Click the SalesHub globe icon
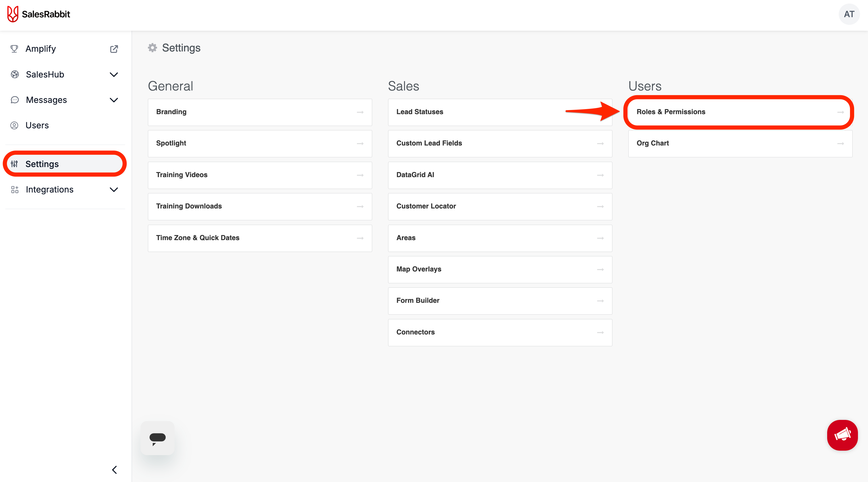868x482 pixels. pos(14,75)
